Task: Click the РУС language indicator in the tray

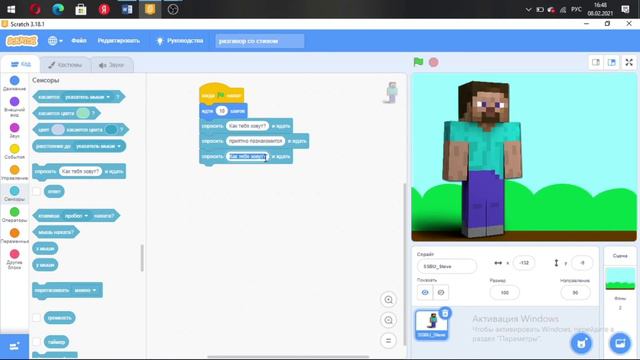Action: tap(576, 9)
